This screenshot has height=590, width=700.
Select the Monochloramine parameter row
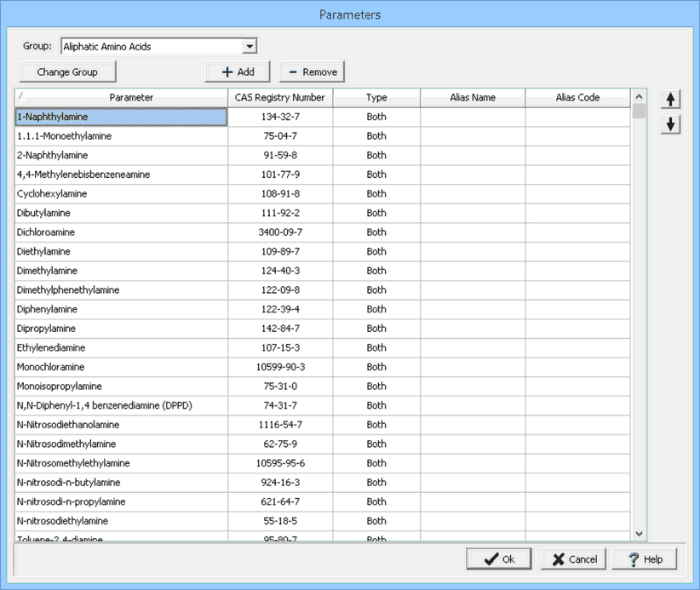(121, 367)
